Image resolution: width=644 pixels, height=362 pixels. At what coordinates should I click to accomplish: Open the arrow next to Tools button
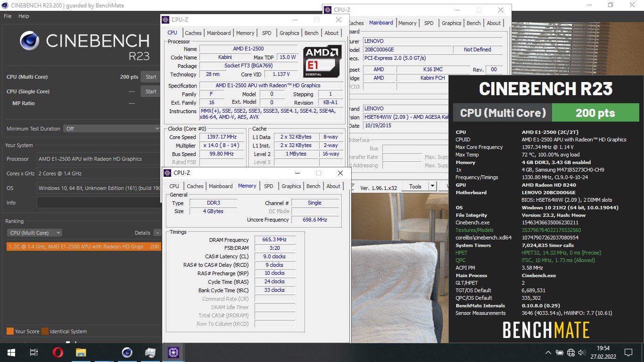432,187
